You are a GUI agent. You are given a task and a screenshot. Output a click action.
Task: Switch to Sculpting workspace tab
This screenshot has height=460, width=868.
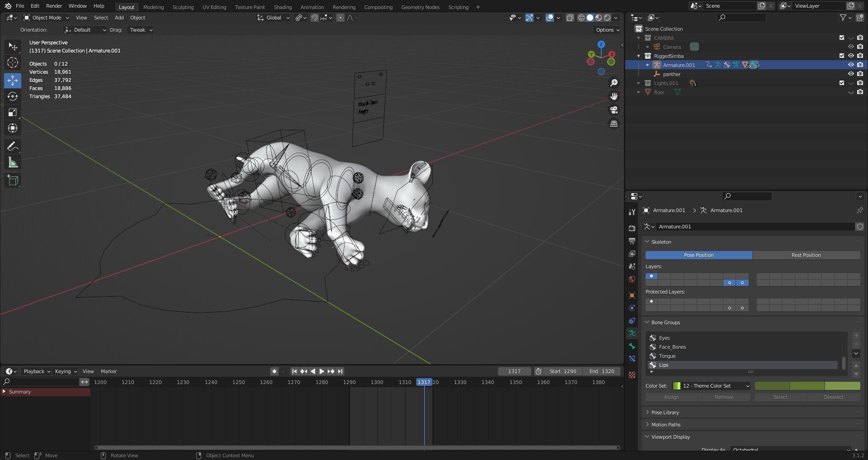[183, 7]
